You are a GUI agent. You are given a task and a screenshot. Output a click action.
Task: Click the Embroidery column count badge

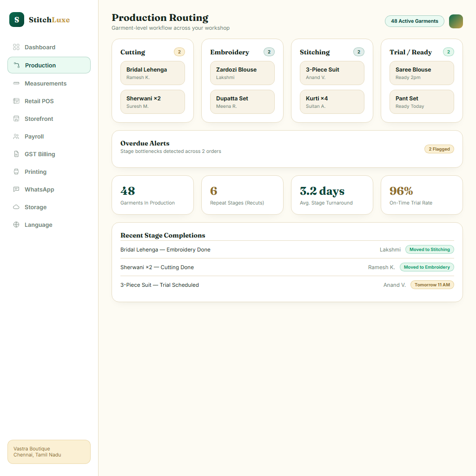(x=269, y=52)
